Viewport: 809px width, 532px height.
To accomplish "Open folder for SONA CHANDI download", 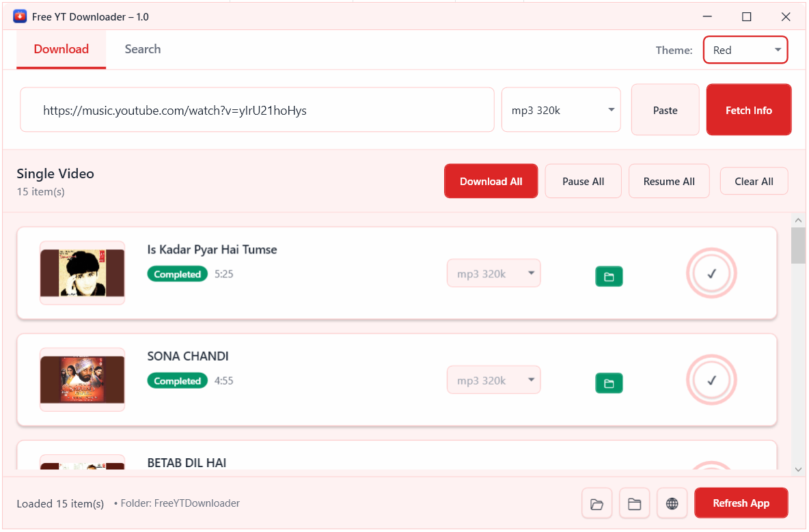I will 609,383.
